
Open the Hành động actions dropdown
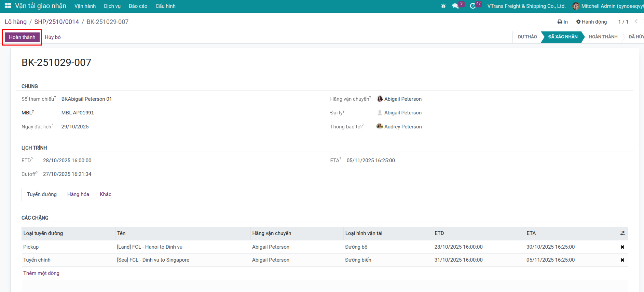(591, 22)
